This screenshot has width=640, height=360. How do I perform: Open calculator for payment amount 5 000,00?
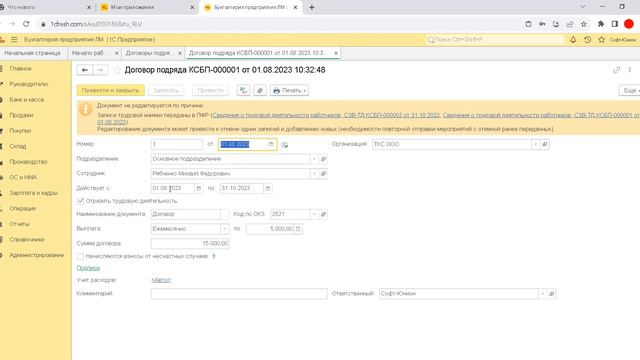pos(298,229)
